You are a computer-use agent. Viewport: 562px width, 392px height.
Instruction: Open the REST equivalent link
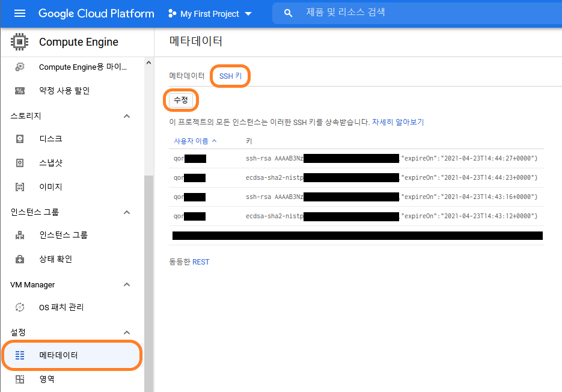201,262
